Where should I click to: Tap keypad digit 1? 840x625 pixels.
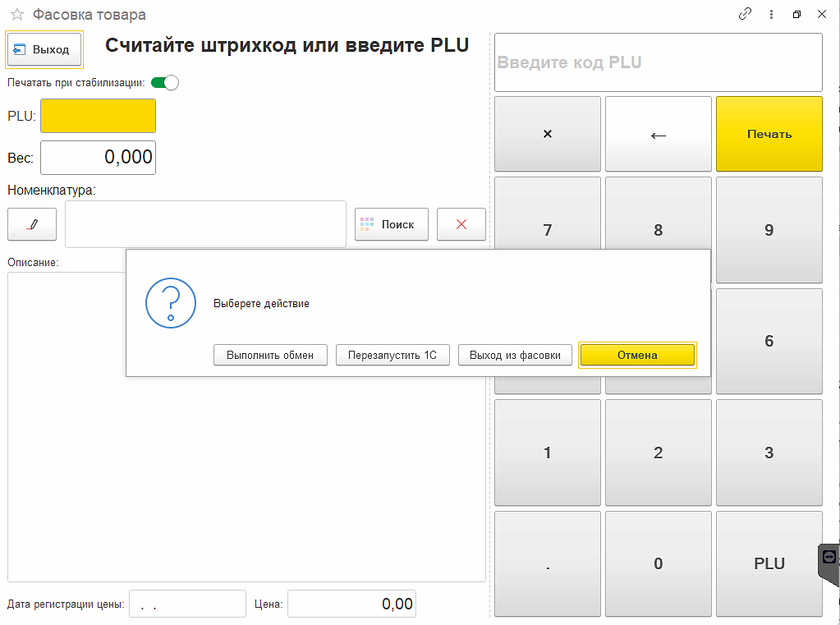(548, 453)
